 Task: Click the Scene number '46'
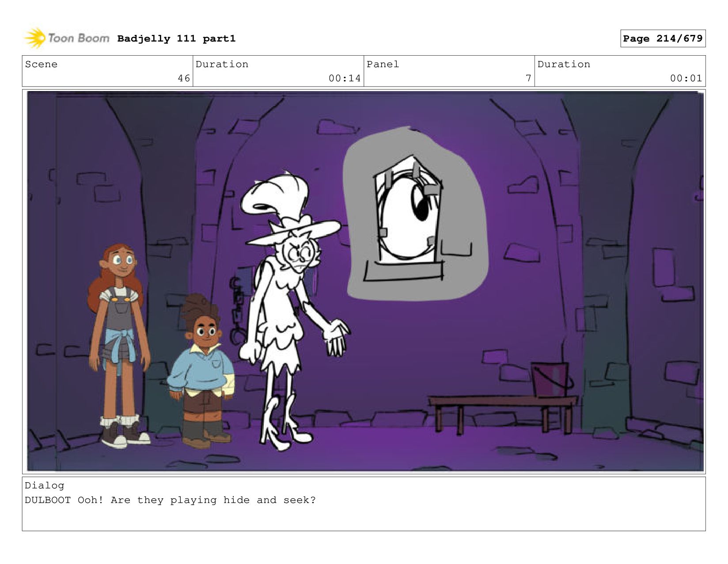pyautogui.click(x=184, y=78)
